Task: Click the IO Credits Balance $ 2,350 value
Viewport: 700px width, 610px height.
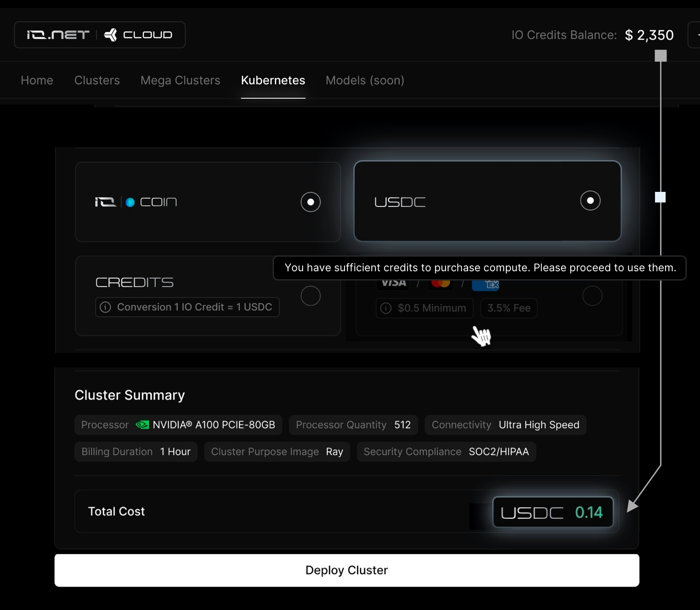Action: tap(649, 35)
